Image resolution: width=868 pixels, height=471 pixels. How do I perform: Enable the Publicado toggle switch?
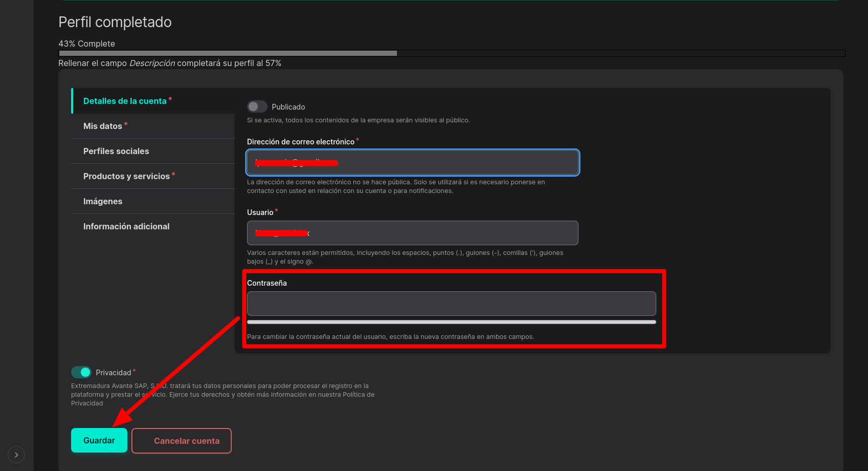tap(257, 106)
